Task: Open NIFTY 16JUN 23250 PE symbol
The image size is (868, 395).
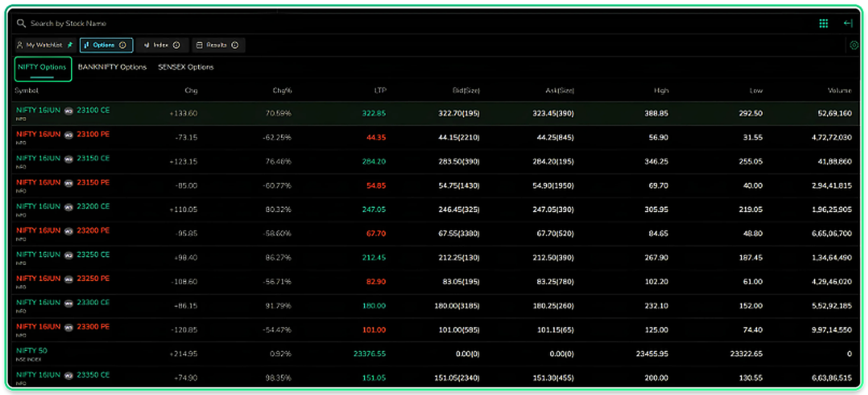Action: click(x=63, y=278)
